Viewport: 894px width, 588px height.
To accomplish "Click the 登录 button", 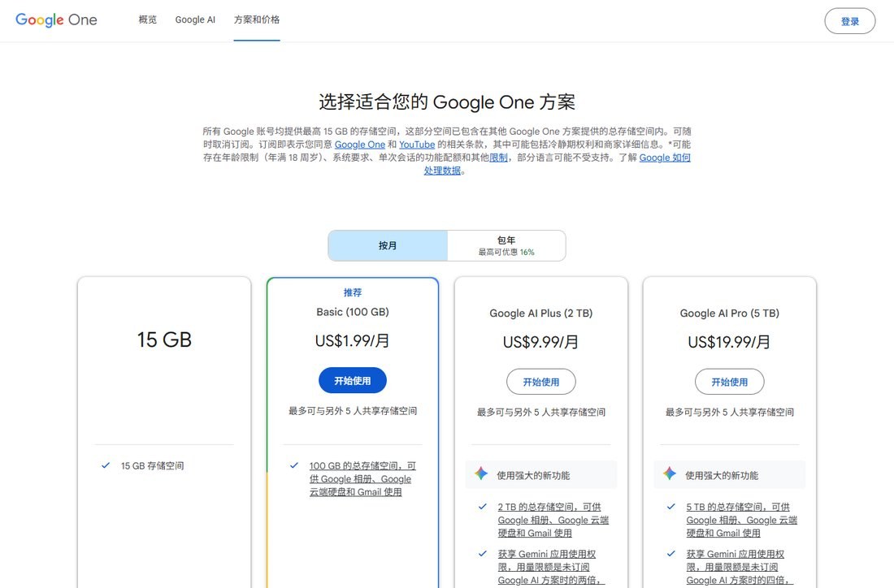I will 849,21.
